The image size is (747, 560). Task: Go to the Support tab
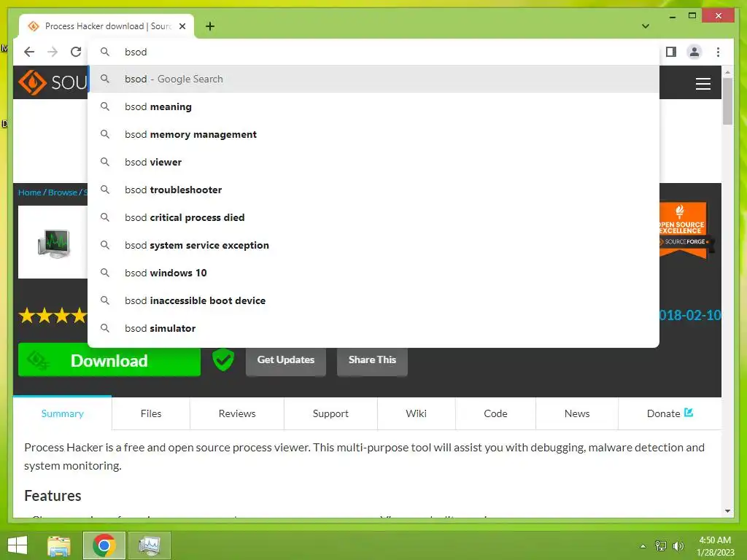[x=330, y=413]
